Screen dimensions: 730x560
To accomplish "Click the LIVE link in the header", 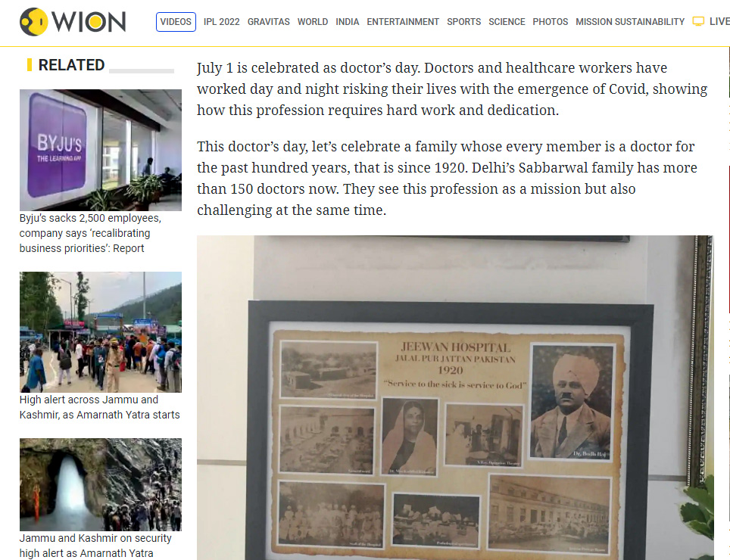I will click(719, 21).
